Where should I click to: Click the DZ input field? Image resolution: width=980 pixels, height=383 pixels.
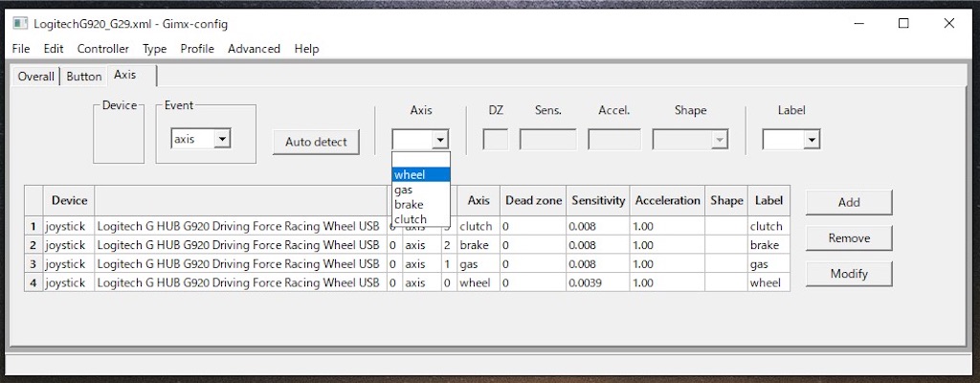(x=496, y=139)
